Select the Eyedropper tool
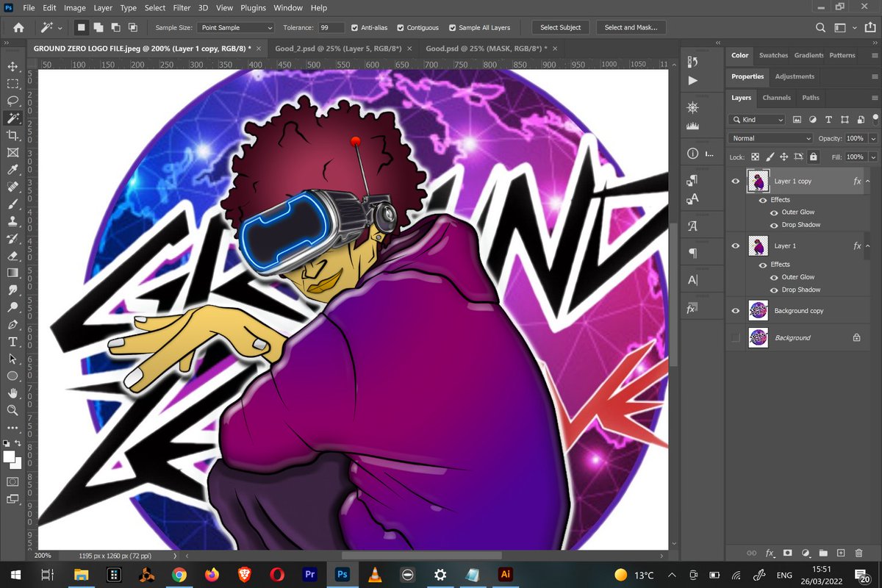This screenshot has height=588, width=882. coord(12,170)
